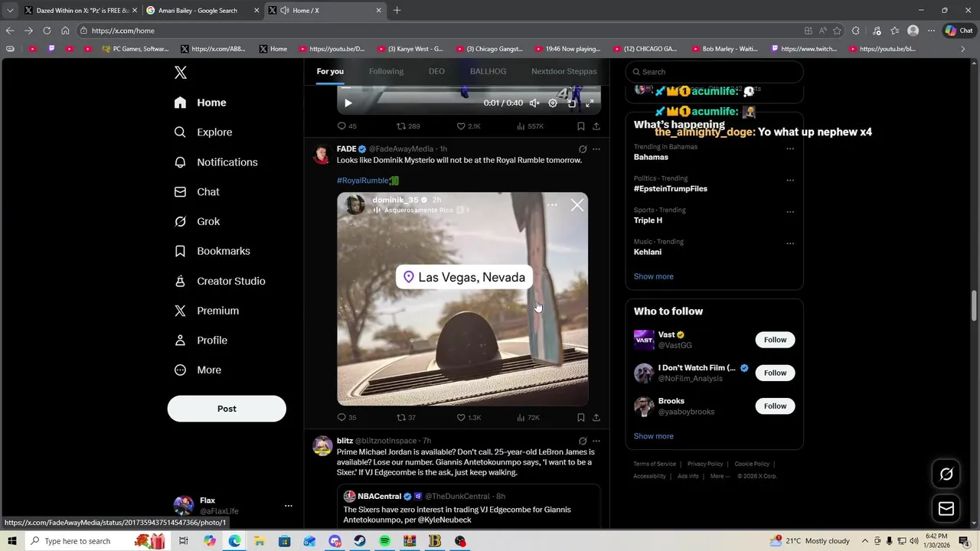The width and height of the screenshot is (980, 551).
Task: Open Notifications in the sidebar
Action: (216, 162)
